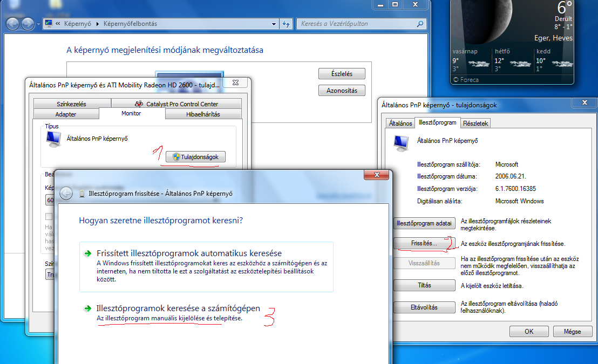Click the driver date 2006.06.21. text

click(510, 176)
